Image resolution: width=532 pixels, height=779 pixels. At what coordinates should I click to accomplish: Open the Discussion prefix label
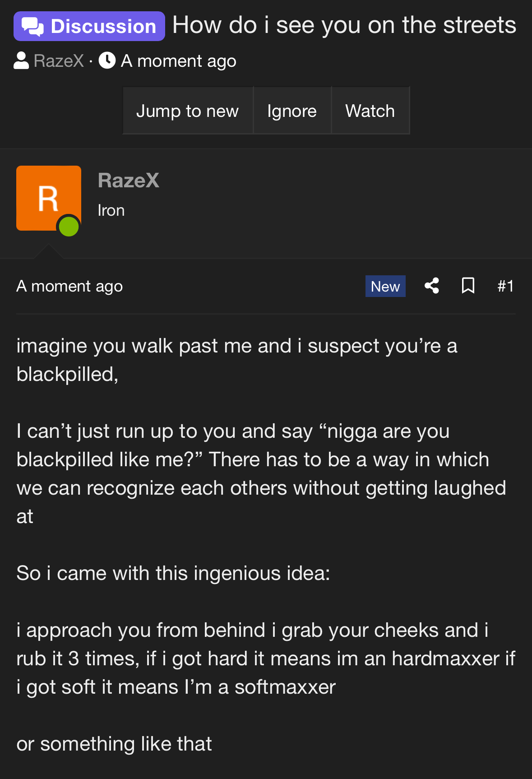pyautogui.click(x=89, y=26)
